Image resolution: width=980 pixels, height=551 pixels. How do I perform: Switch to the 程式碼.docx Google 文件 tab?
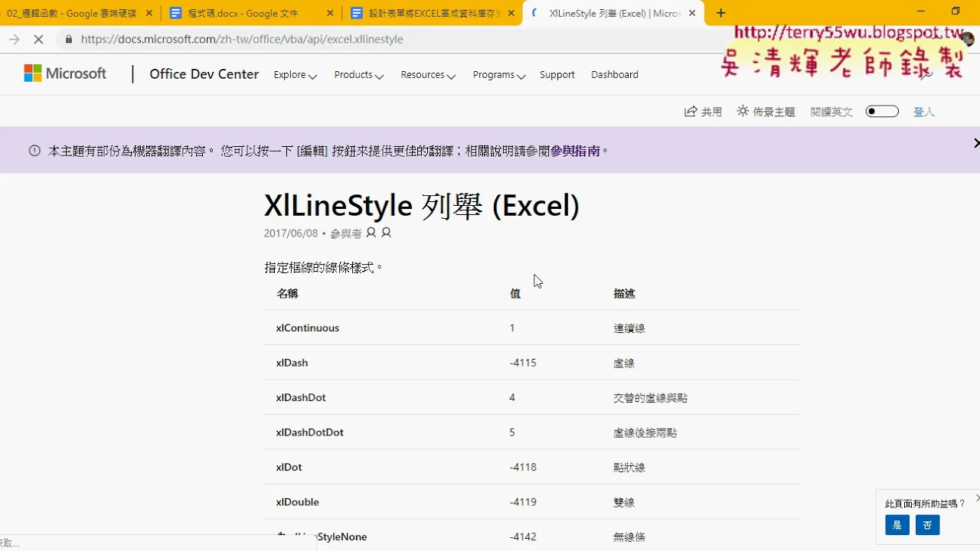(252, 13)
